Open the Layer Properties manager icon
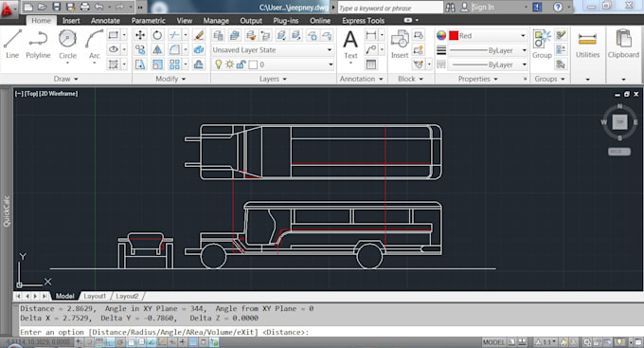Viewport: 644px width, 348px height. tap(219, 35)
